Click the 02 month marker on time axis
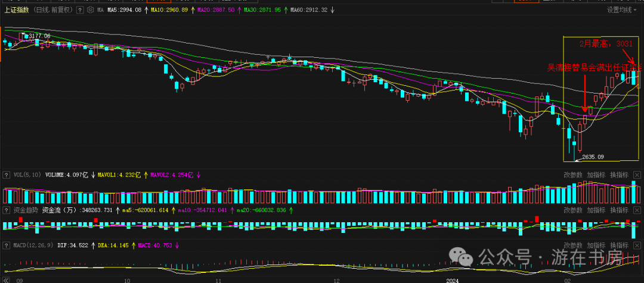This screenshot has width=644, height=283. pyautogui.click(x=568, y=280)
